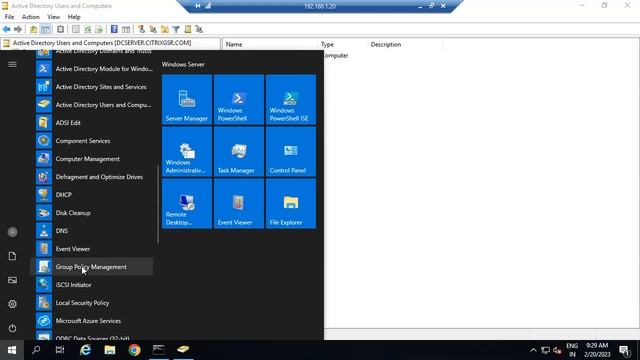Open iSCSI Initiator
The image size is (640, 360).
[x=92, y=284]
